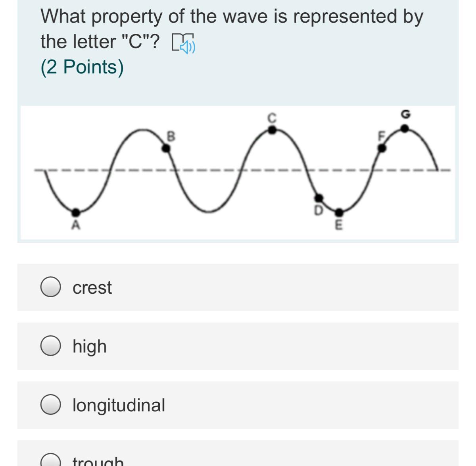476x466 pixels.
Task: Pick the partially visible "trough" radio button
Action: 51,461
